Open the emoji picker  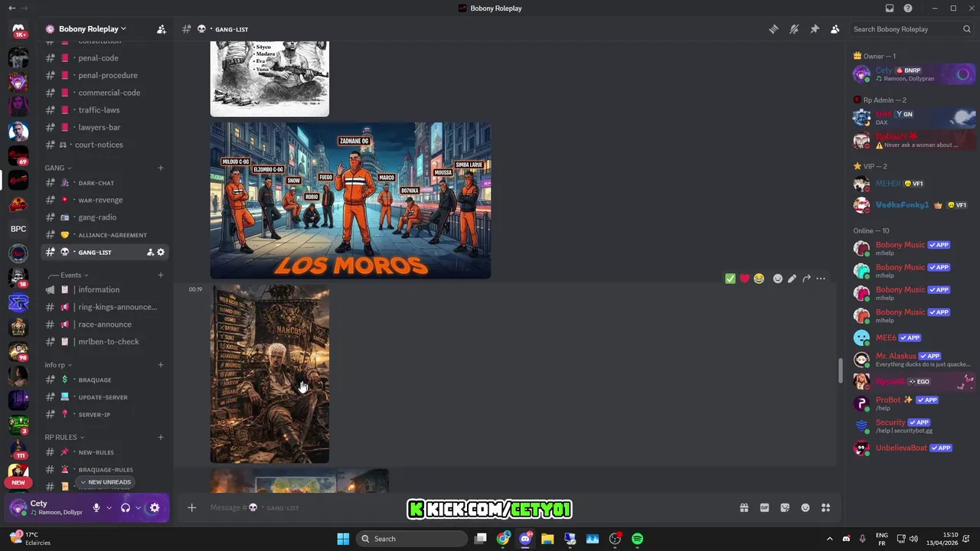tap(805, 507)
